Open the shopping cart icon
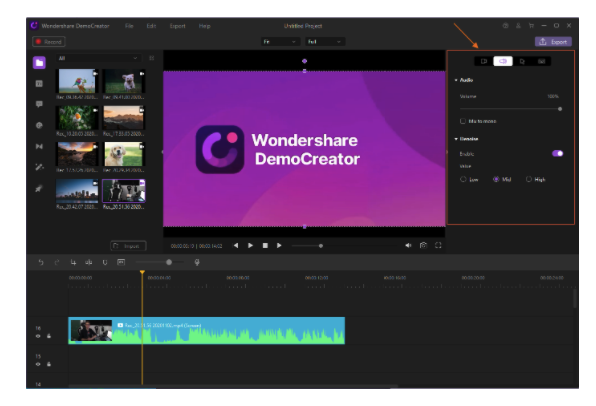The height and width of the screenshot is (406, 596). [531, 26]
